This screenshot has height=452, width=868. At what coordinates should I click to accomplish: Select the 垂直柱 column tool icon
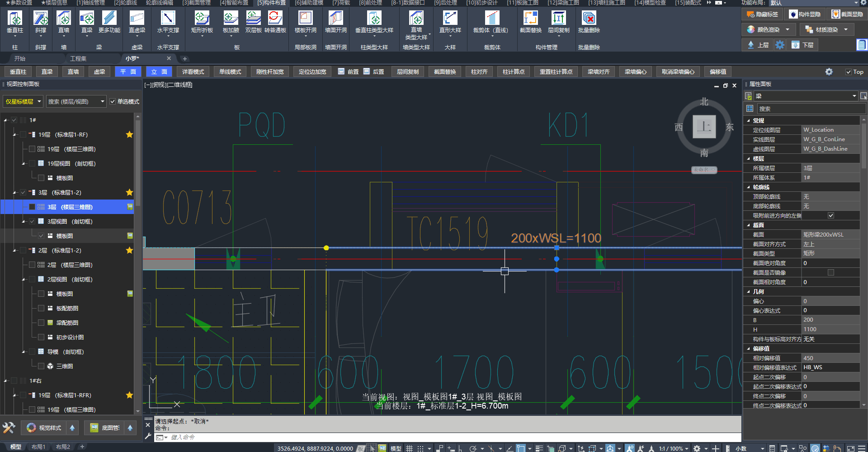(x=15, y=19)
